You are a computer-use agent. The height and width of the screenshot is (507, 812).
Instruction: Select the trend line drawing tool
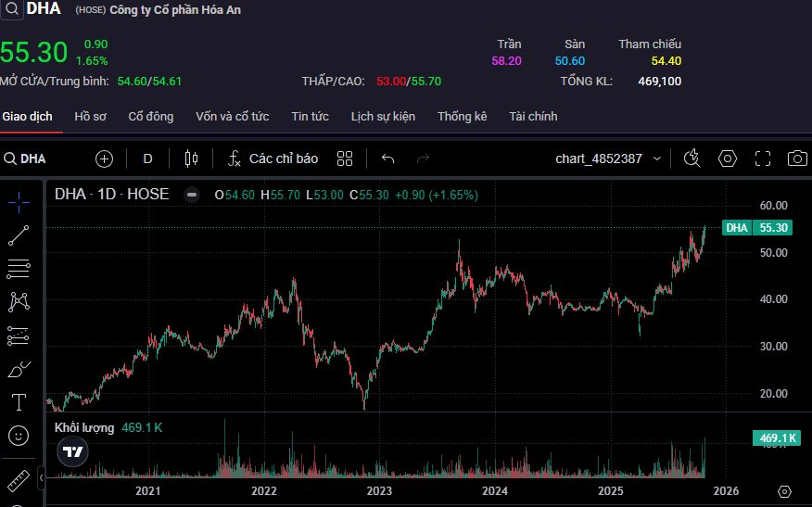click(x=19, y=235)
